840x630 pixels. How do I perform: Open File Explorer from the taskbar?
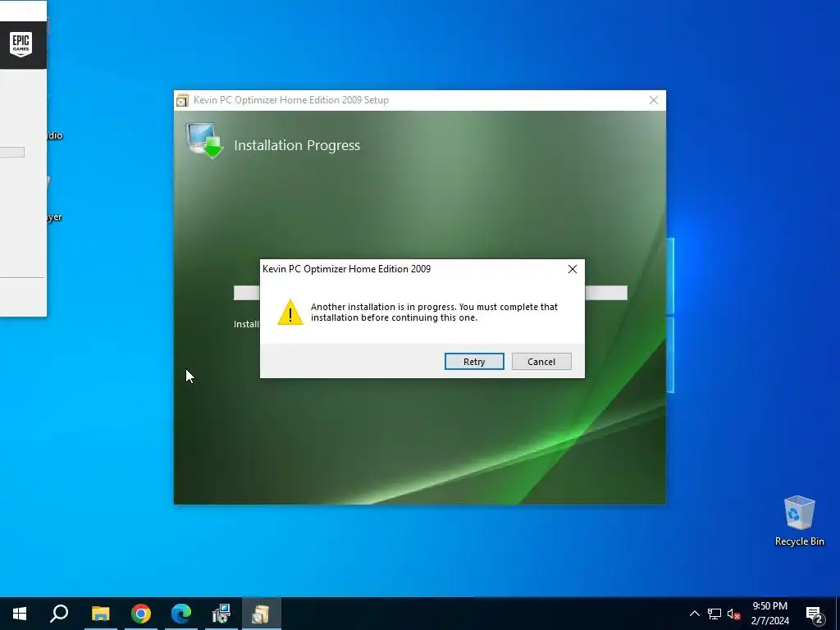(x=100, y=614)
